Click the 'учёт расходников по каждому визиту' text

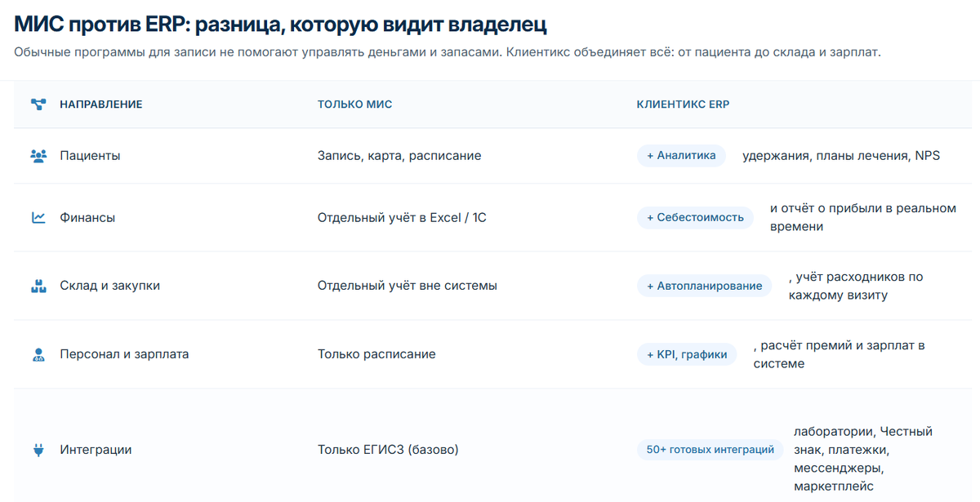[x=856, y=286]
